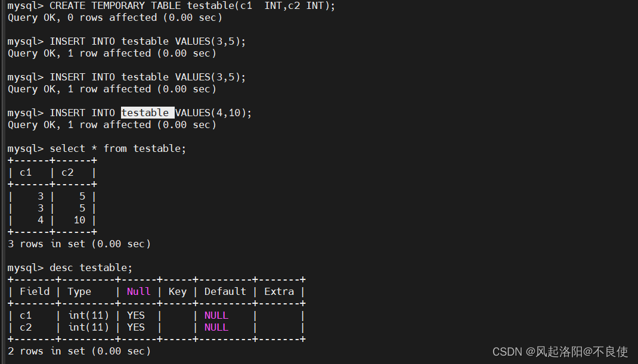Click the highlighted 'testable' word
638x364 pixels.
pos(147,113)
